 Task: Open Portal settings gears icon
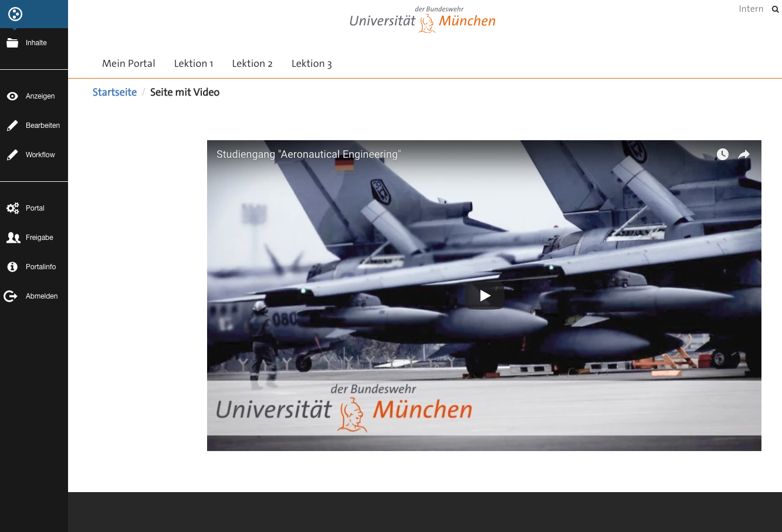click(12, 208)
